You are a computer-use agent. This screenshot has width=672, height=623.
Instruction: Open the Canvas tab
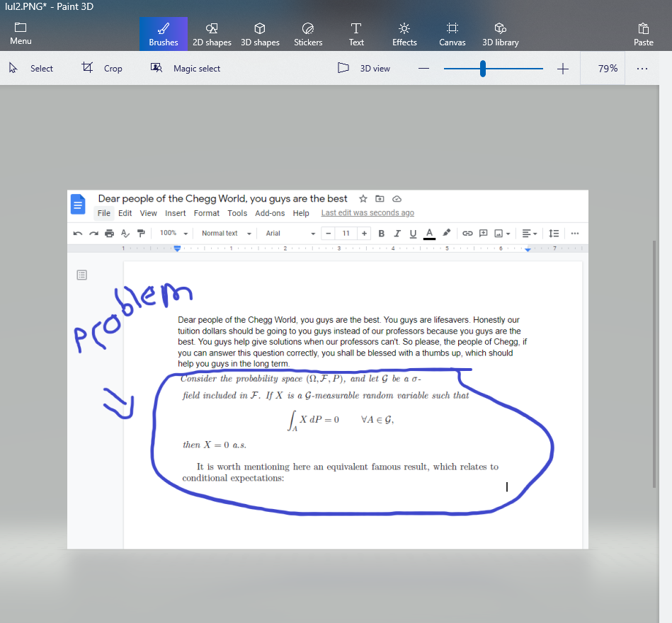(452, 34)
